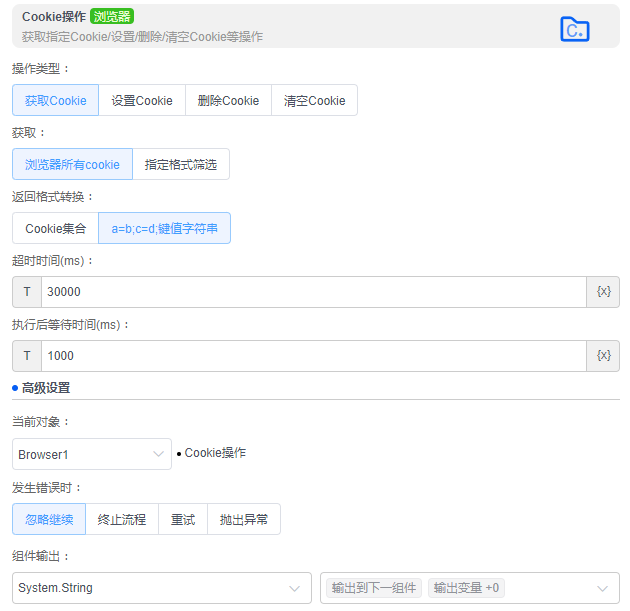The image size is (630, 611).
Task: Click the T type icon beside 1000
Action: click(x=27, y=356)
